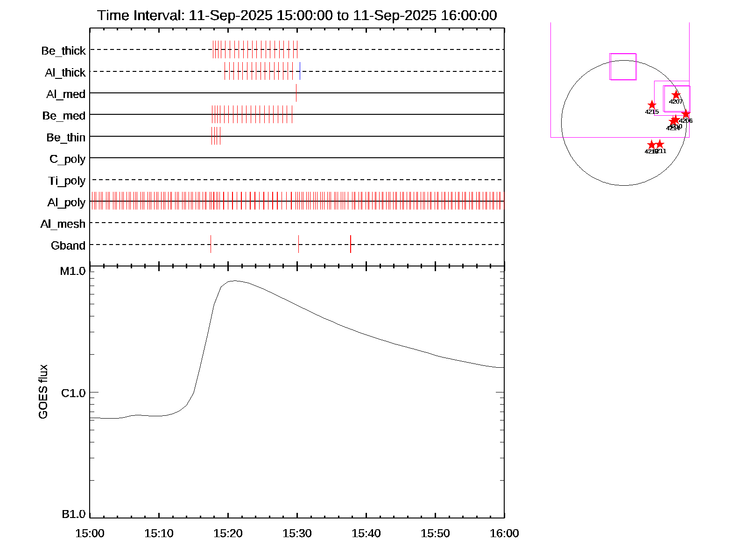Click the C_poly filter label

click(67, 159)
